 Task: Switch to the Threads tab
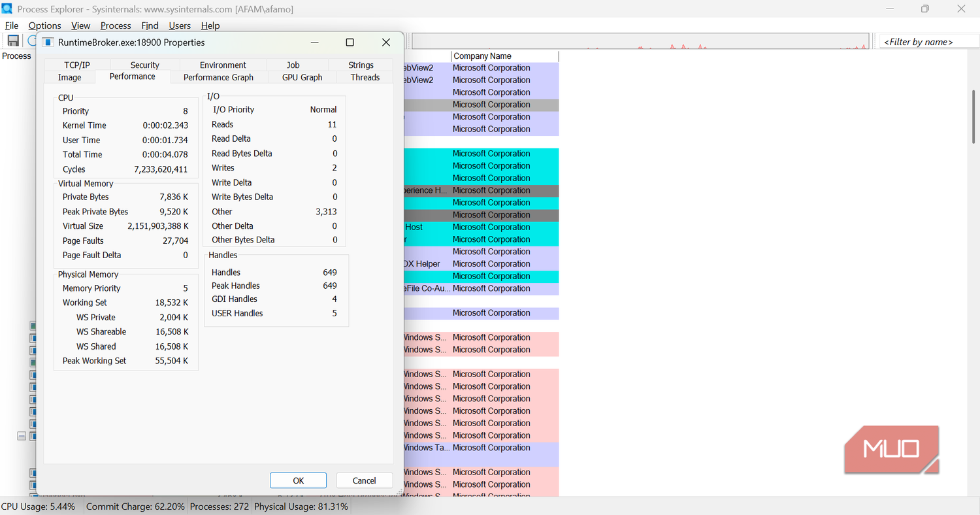[x=365, y=77]
